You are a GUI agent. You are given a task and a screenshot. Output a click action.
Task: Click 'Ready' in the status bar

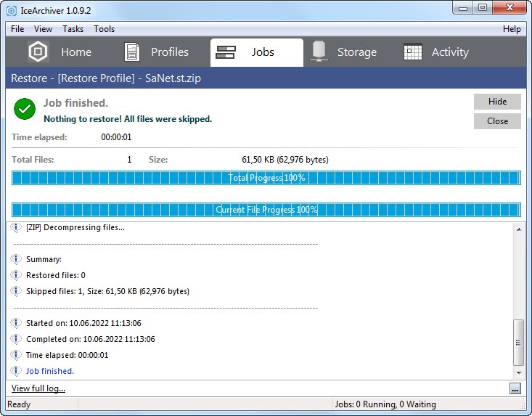click(x=19, y=404)
